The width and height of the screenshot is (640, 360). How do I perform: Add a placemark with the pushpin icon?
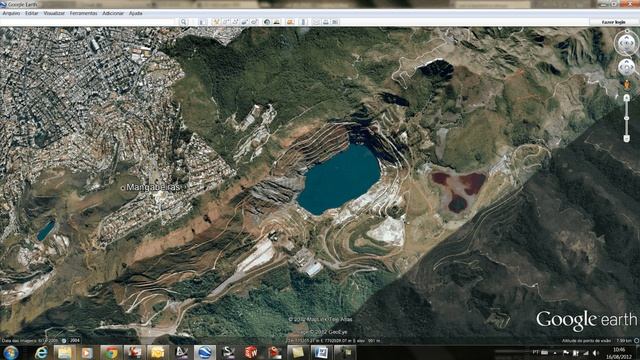216,22
